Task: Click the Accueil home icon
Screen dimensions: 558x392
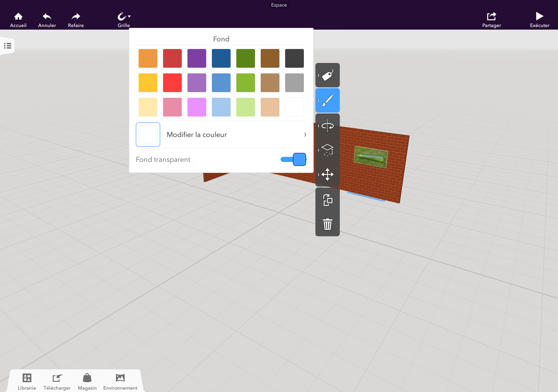Action: pos(18,17)
